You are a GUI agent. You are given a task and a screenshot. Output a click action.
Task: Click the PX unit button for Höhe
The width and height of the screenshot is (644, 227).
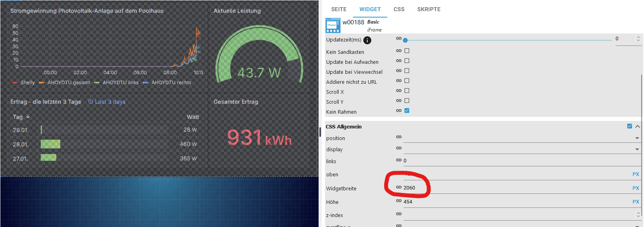pos(636,201)
